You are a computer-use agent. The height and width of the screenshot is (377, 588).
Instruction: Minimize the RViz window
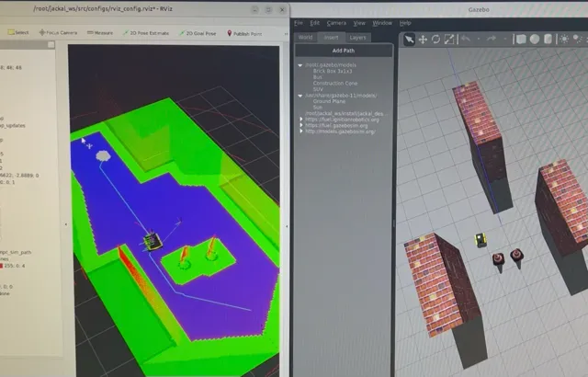(254, 10)
